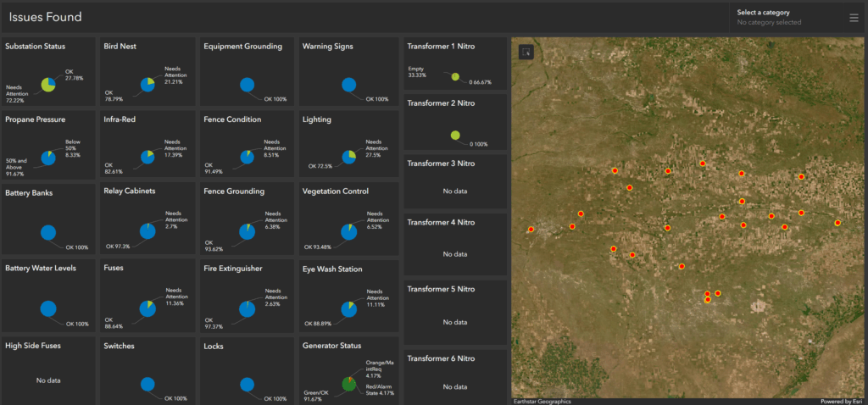The width and height of the screenshot is (868, 405).
Task: Click Red/Alarm State 4.17% label
Action: (381, 390)
